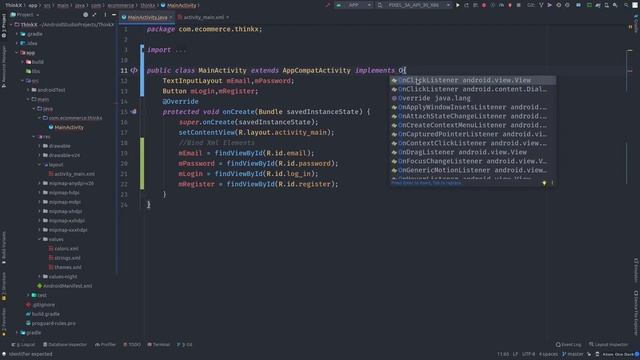640x360 pixels.
Task: Select the OnFocusChangeListener suggestion
Action: coord(473,161)
